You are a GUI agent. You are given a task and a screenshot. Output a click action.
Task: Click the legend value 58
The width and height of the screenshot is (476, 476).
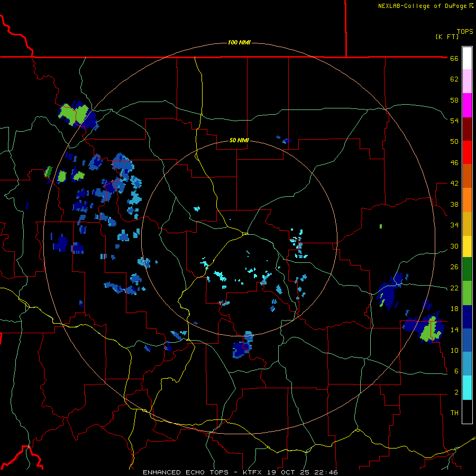[454, 100]
